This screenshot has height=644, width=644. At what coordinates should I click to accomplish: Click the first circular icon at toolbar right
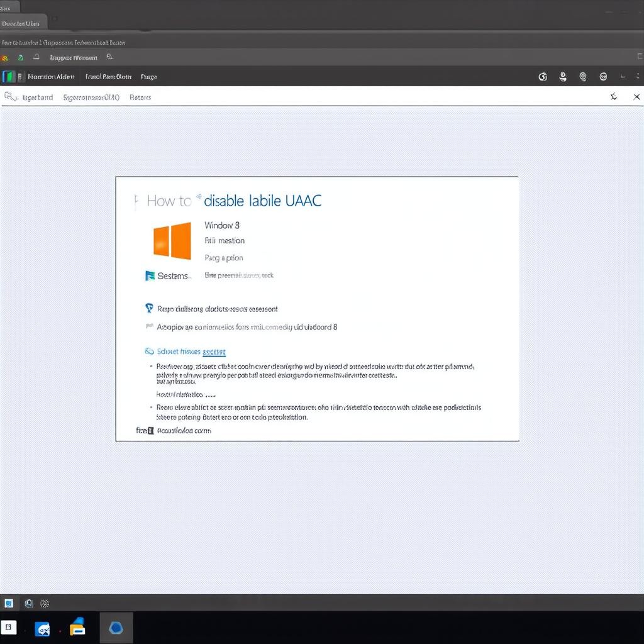[x=543, y=77]
